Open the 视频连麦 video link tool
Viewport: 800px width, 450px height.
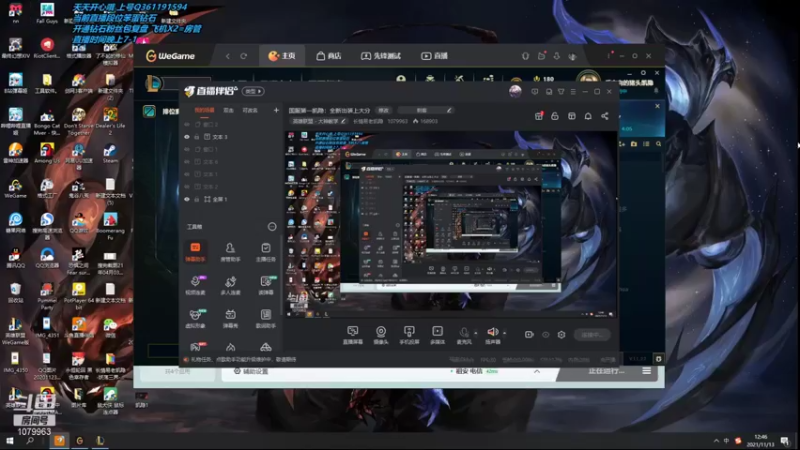(195, 285)
